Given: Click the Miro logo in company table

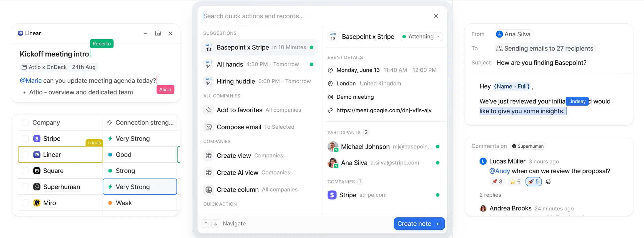Looking at the screenshot, I should (x=37, y=203).
